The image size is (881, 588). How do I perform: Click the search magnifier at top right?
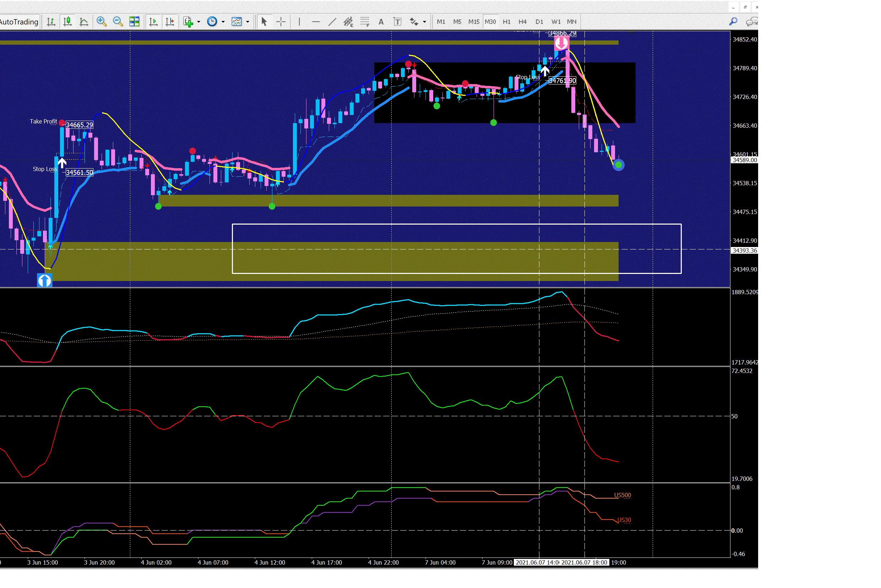[733, 22]
